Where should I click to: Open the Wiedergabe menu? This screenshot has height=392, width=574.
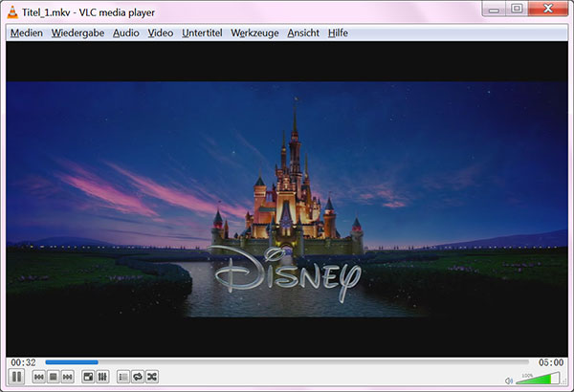[77, 33]
